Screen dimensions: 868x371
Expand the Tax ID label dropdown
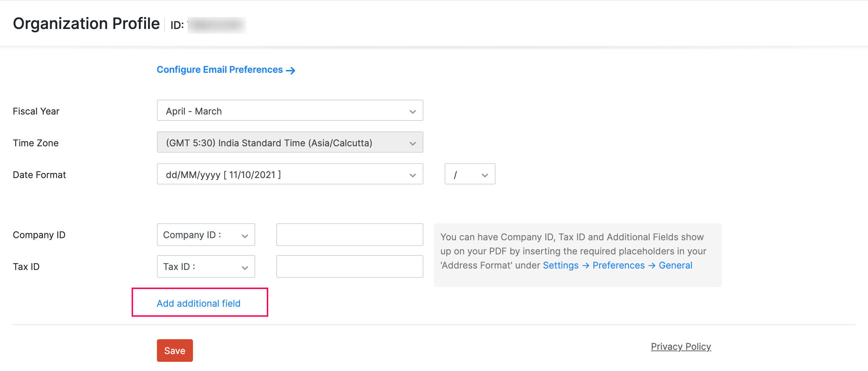(206, 267)
